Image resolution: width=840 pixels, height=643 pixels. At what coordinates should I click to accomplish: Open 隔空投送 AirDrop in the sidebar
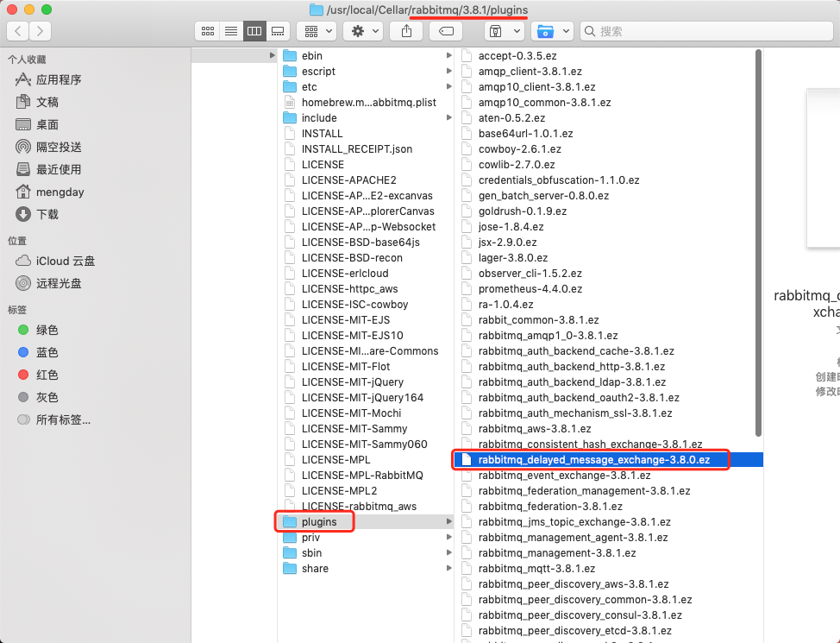[x=48, y=147]
